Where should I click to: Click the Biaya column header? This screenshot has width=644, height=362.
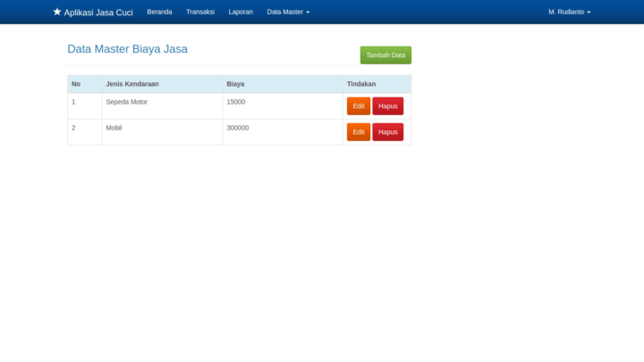236,84
